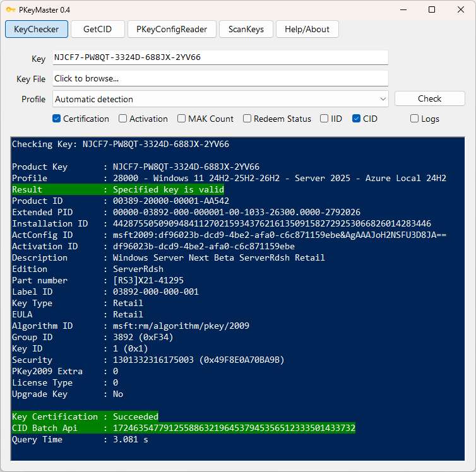Click the Key ID value 1 (0x1)
The image size is (476, 472).
pos(130,348)
